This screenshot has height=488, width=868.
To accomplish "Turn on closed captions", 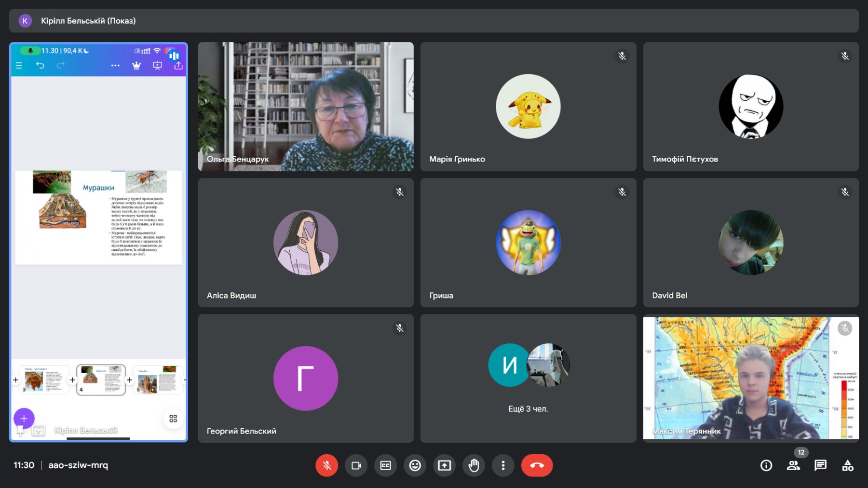I will tap(386, 465).
